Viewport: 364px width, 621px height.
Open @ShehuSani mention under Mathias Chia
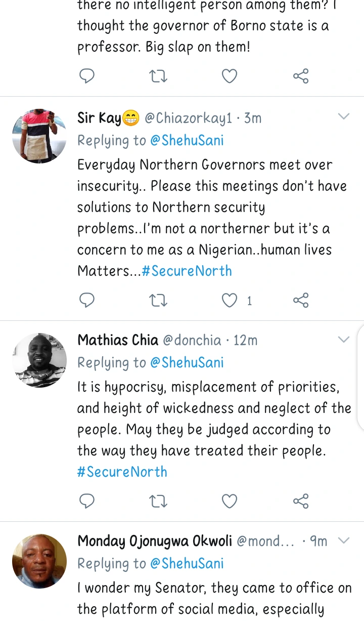pyautogui.click(x=187, y=362)
